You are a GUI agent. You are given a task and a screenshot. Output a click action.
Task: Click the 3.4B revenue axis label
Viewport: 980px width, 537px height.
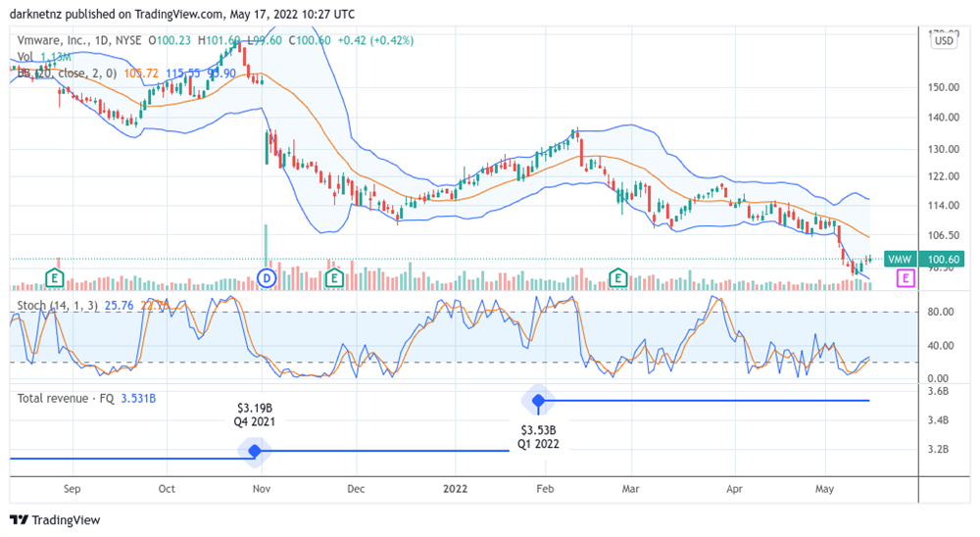click(938, 420)
